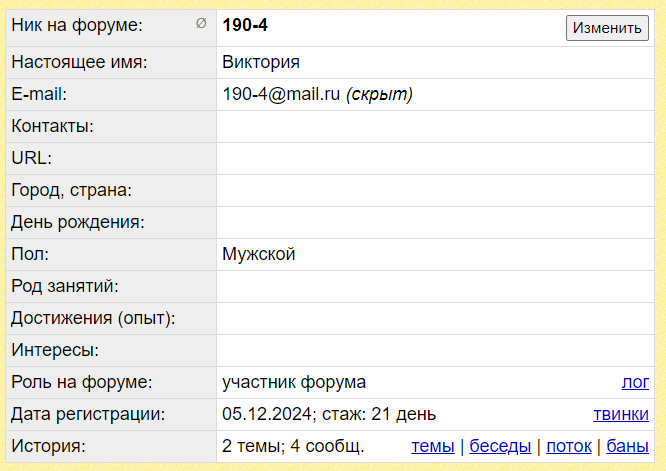
Task: Click the Интересы row label
Action: (x=55, y=350)
